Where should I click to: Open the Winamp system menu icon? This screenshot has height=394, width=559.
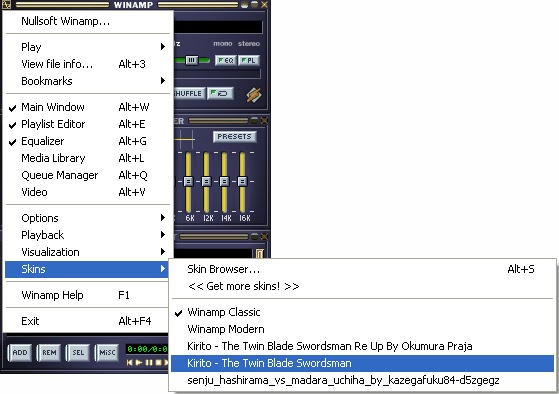(x=6, y=4)
